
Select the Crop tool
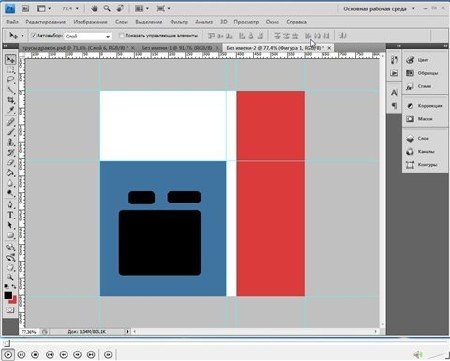[10, 100]
